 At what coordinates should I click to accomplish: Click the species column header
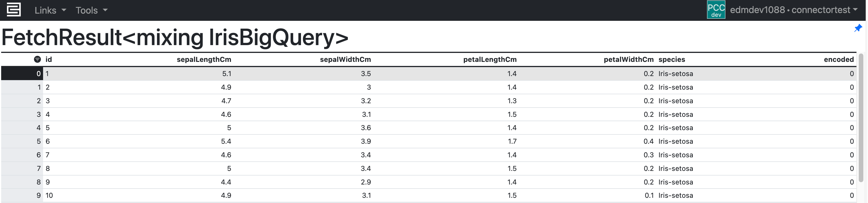pyautogui.click(x=672, y=60)
